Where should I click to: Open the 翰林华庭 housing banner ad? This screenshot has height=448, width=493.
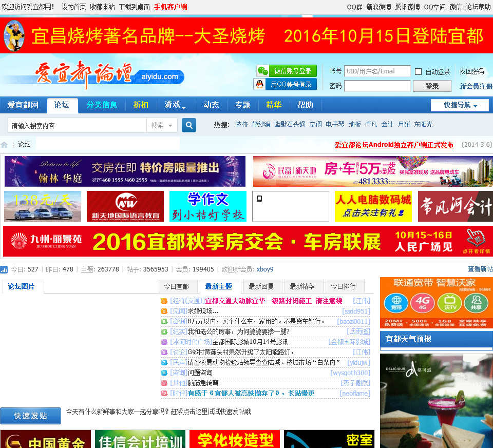125,171
